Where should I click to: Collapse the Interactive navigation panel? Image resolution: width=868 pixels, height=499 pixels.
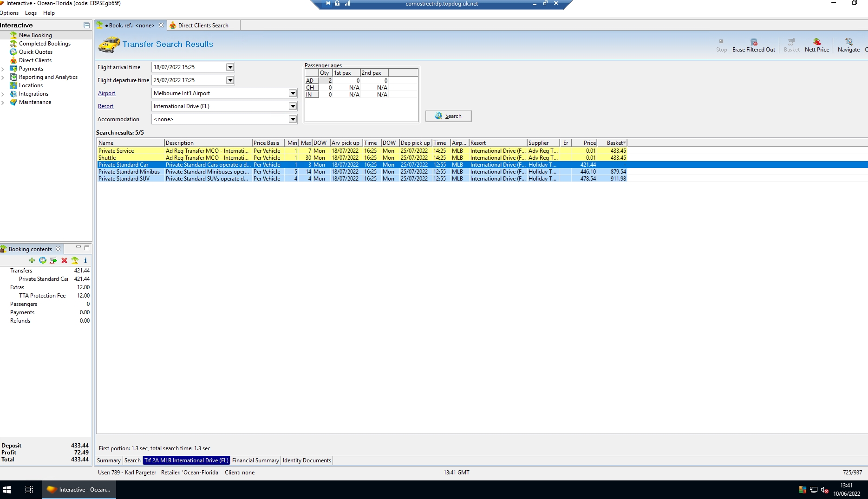pos(86,26)
